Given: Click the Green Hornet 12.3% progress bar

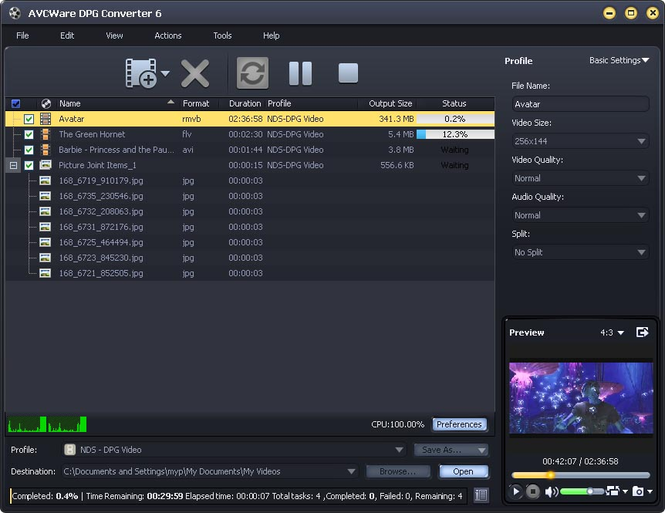Looking at the screenshot, I should [455, 134].
